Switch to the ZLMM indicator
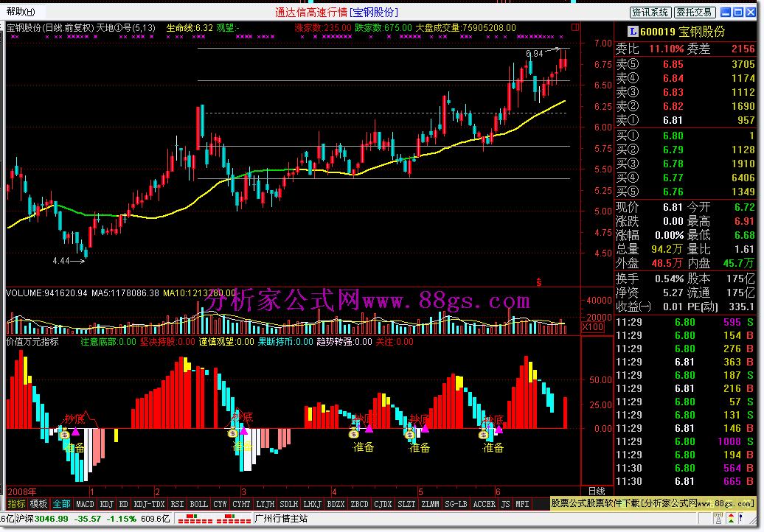 coord(430,504)
